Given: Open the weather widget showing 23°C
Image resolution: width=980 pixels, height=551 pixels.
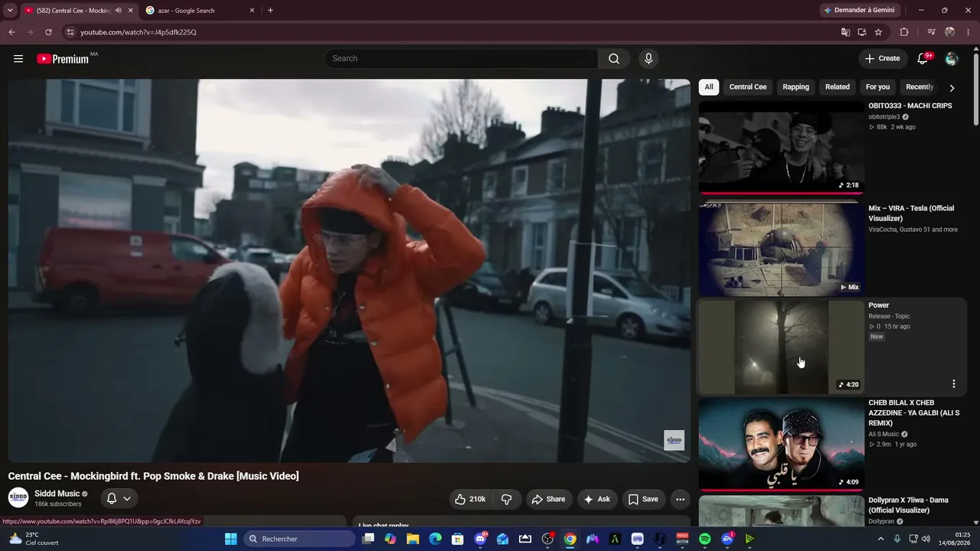Looking at the screenshot, I should pyautogui.click(x=32, y=539).
